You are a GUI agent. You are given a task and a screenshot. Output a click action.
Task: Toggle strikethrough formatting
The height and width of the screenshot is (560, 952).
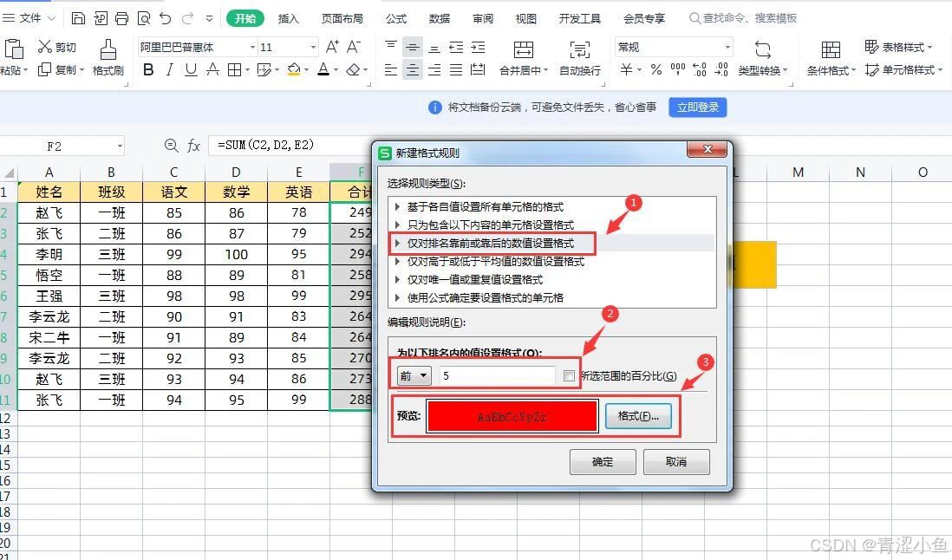(212, 69)
